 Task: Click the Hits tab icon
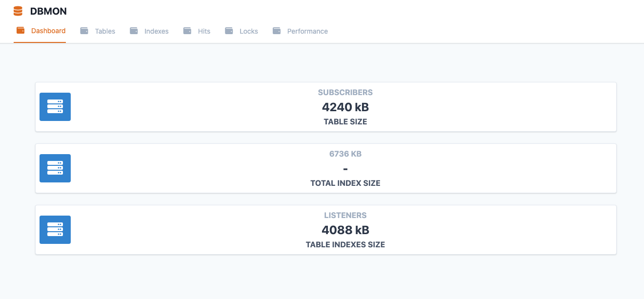click(187, 30)
